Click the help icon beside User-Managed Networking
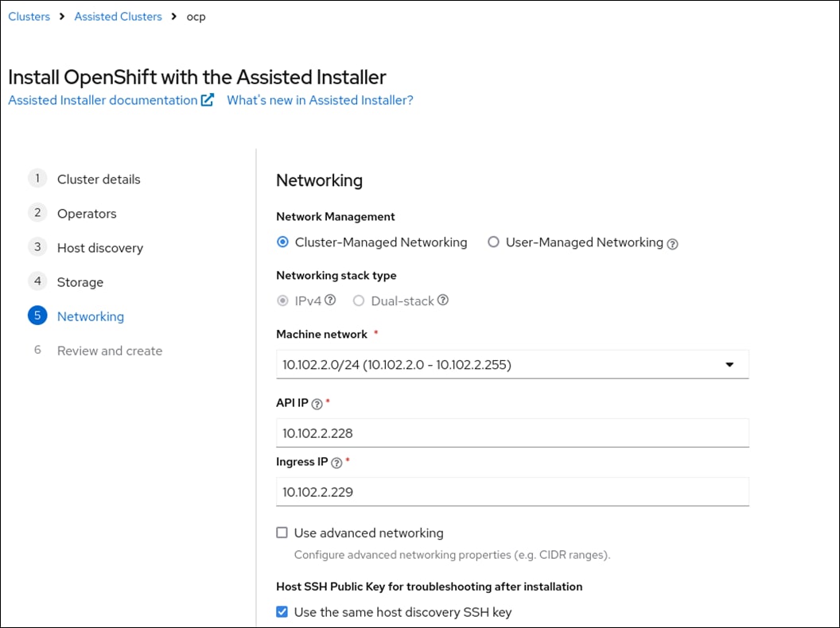This screenshot has height=628, width=840. coord(672,242)
